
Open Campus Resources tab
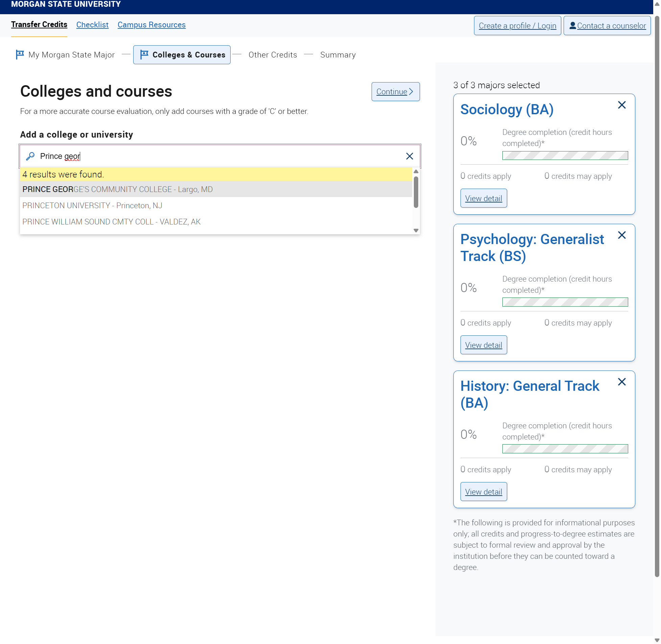click(151, 25)
